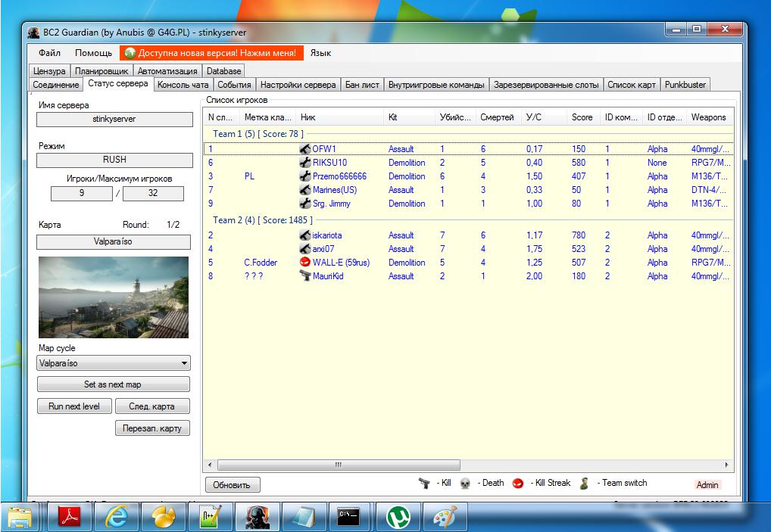
Task: Click the weapon icon next to OFW1
Action: click(306, 149)
